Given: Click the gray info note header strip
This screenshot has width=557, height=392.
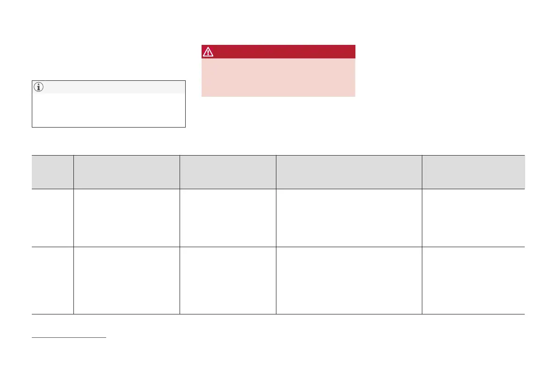Looking at the screenshot, I should click(112, 87).
